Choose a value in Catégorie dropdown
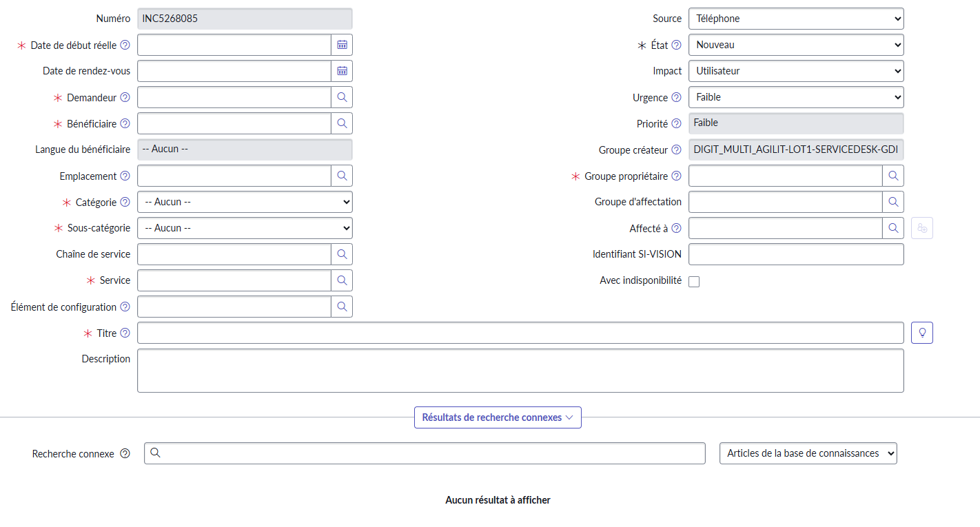The height and width of the screenshot is (527, 980). click(x=245, y=202)
